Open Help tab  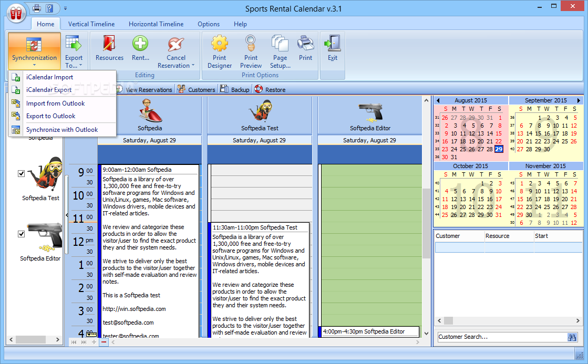point(240,24)
